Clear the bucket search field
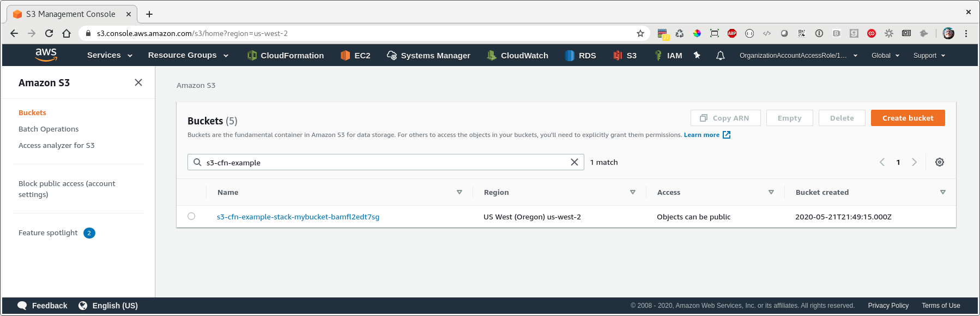Viewport: 980px width, 316px height. point(574,162)
